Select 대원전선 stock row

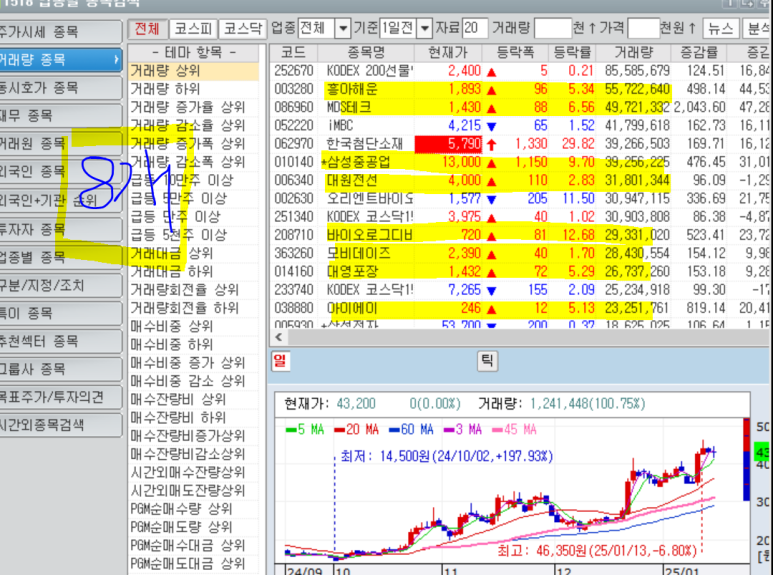click(519, 180)
